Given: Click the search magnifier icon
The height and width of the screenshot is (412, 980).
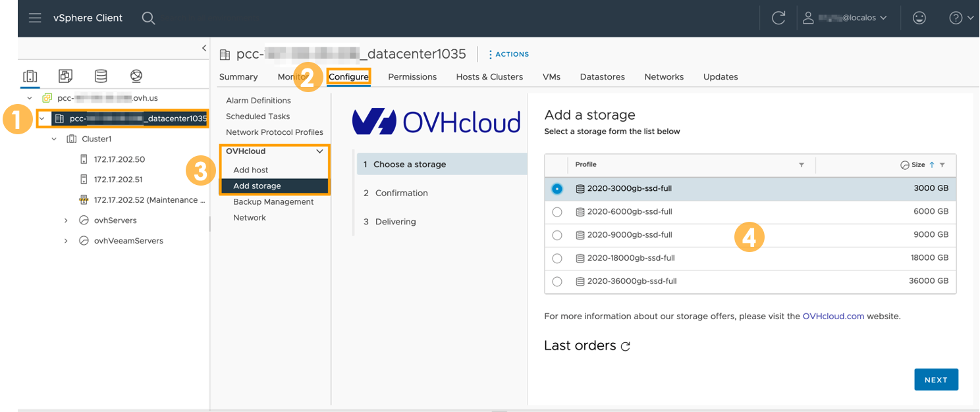Looking at the screenshot, I should coord(149,18).
